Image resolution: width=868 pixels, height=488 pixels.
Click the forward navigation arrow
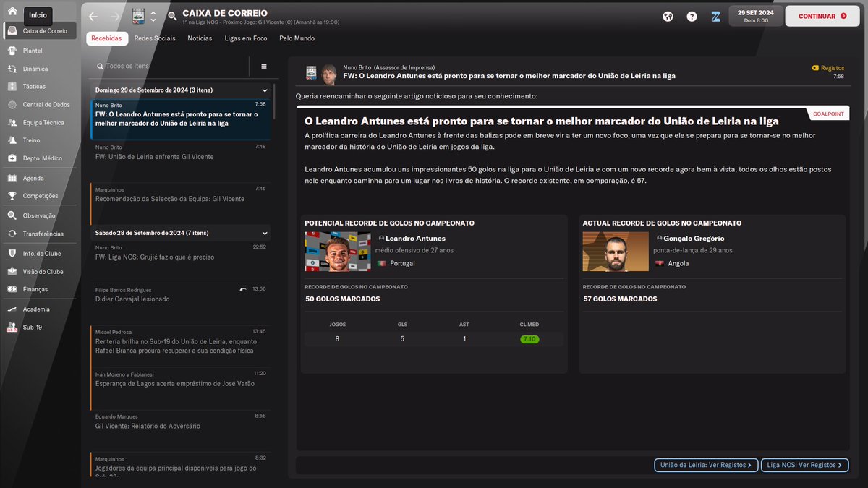click(x=115, y=16)
